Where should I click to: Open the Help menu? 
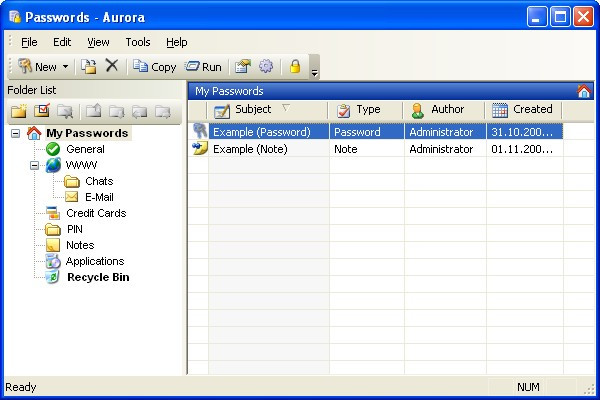[176, 42]
